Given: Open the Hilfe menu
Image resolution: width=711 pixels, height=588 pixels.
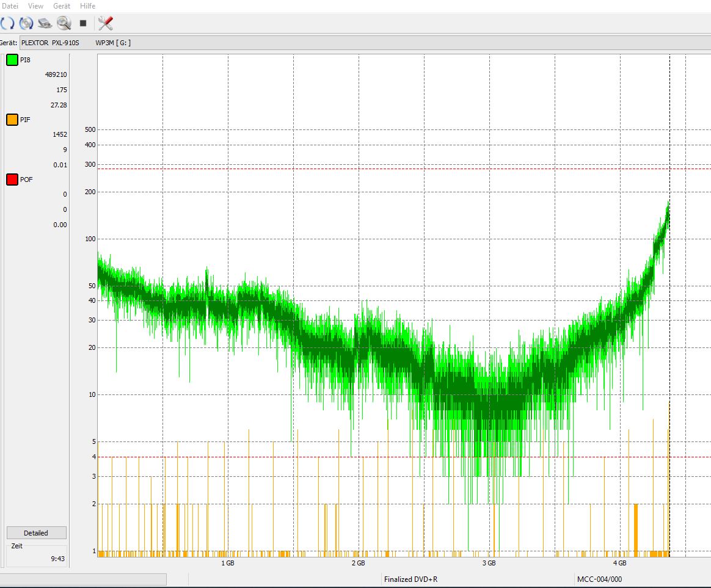Looking at the screenshot, I should [x=87, y=6].
